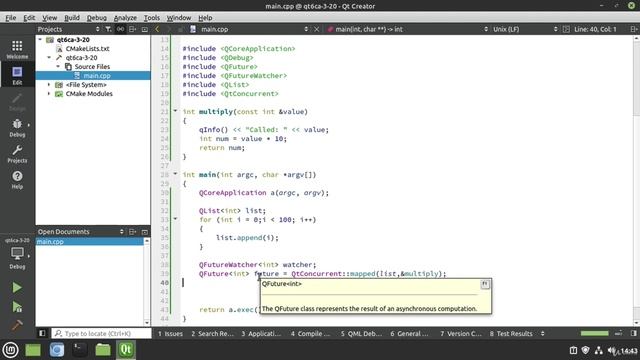Close the main.cpp document

click(316, 29)
